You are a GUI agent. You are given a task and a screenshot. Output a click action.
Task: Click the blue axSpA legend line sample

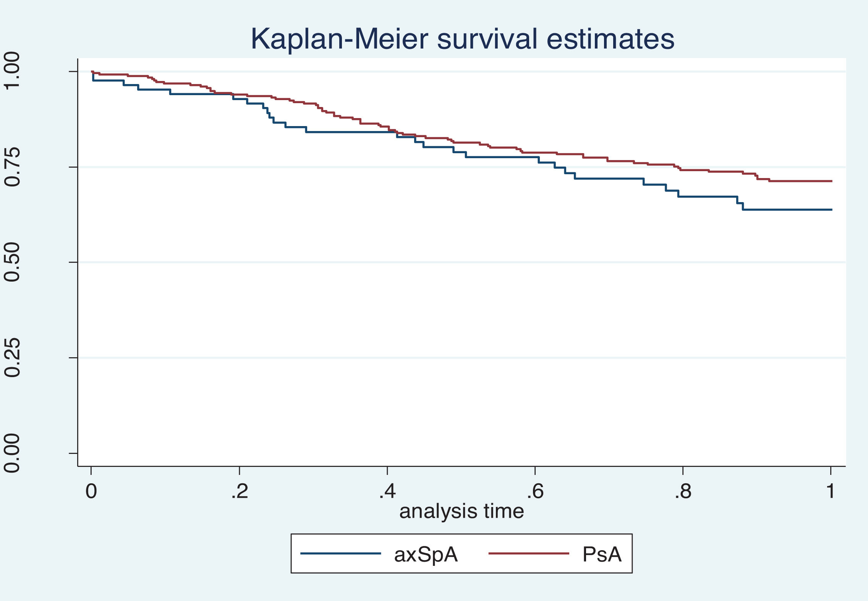pos(340,553)
